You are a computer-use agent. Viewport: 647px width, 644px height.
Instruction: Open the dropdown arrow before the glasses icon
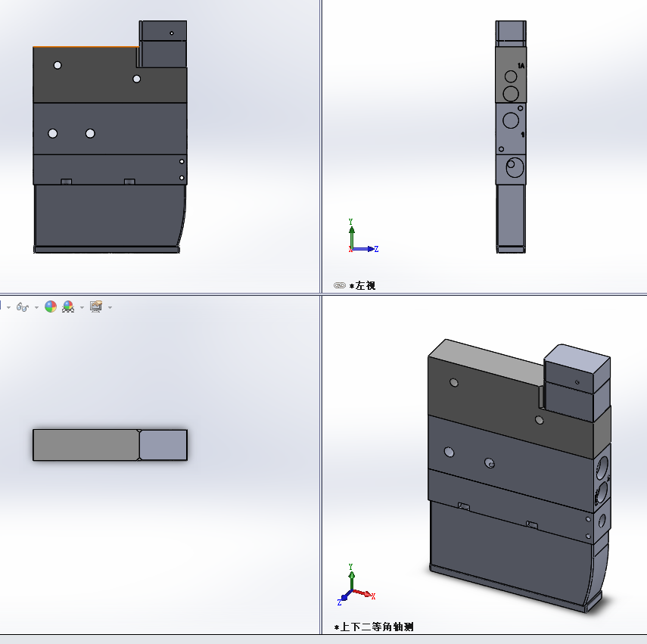click(8, 307)
